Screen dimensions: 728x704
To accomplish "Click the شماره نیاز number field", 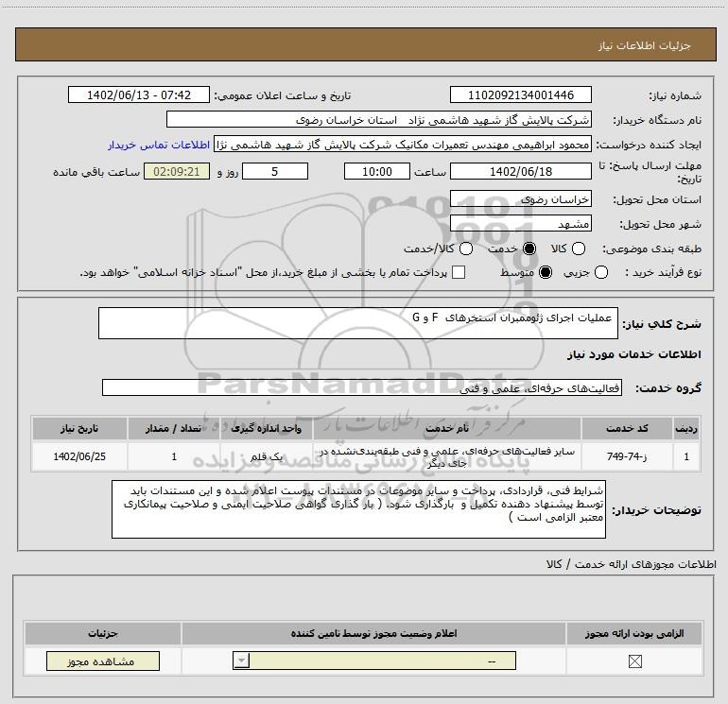I will (520, 94).
